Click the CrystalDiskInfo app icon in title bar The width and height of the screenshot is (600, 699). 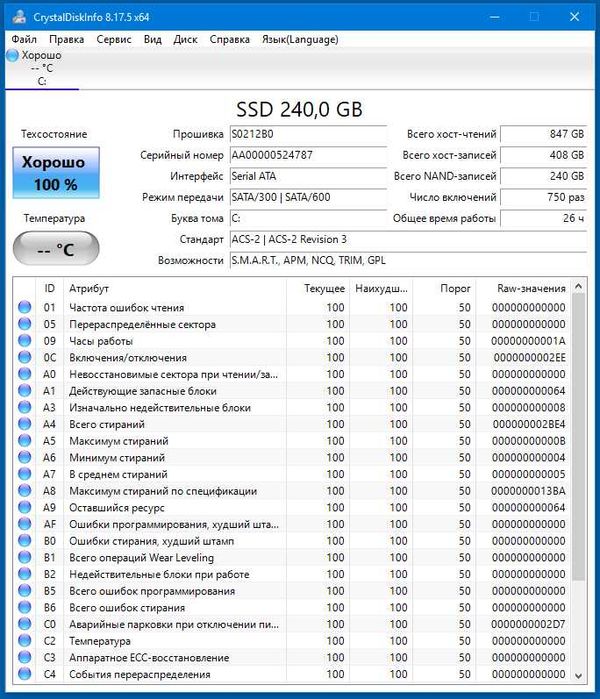click(19, 17)
